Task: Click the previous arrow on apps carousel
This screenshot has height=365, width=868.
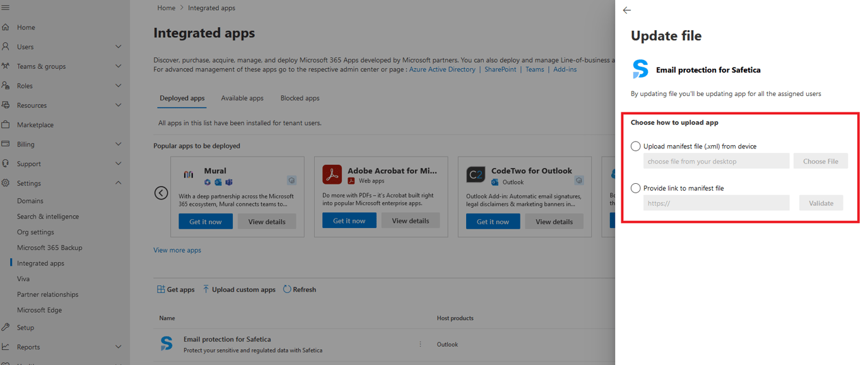Action: [161, 193]
